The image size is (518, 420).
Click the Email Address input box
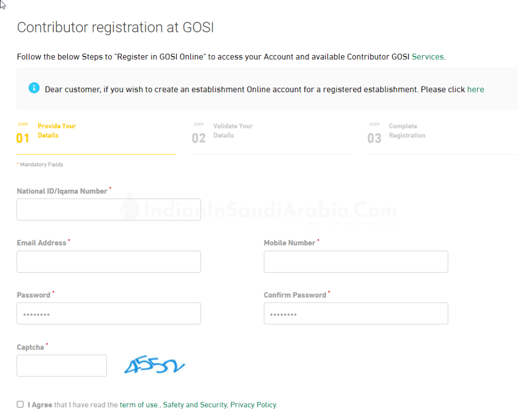point(109,261)
